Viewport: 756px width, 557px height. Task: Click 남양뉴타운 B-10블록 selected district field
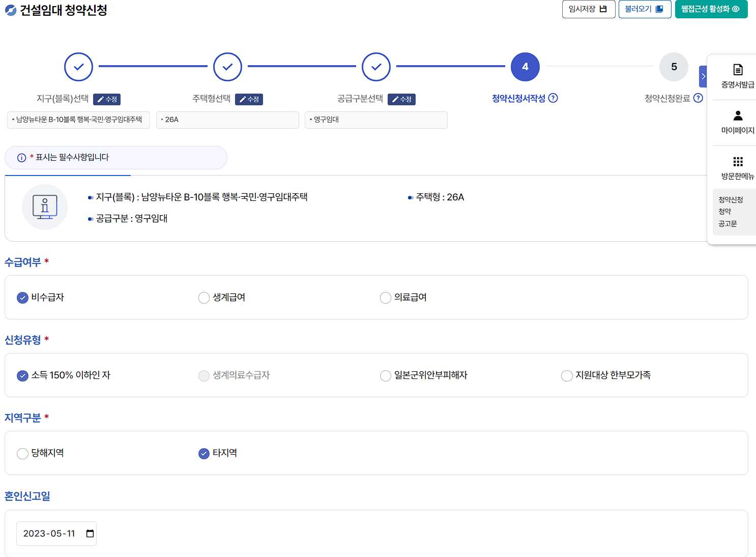(x=78, y=120)
